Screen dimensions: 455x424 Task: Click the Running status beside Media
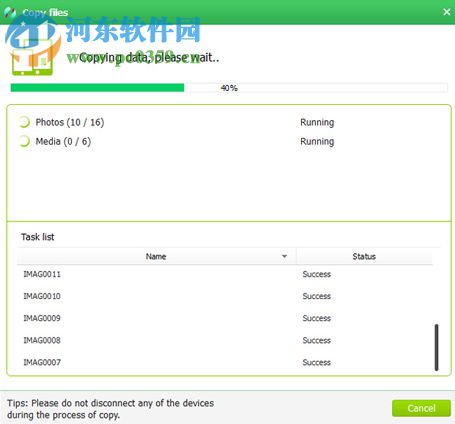pos(317,141)
